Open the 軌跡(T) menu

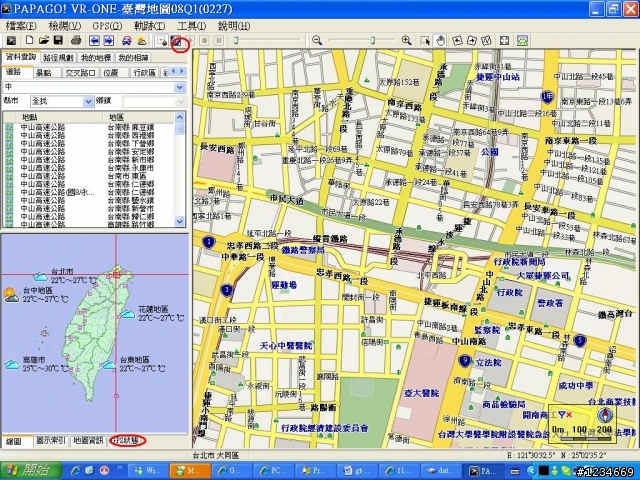click(149, 26)
